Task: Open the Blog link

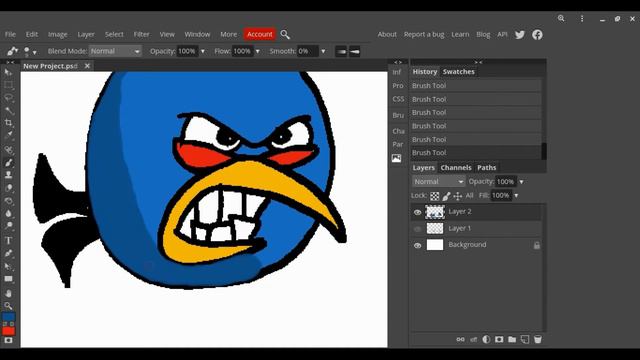Action: point(483,35)
